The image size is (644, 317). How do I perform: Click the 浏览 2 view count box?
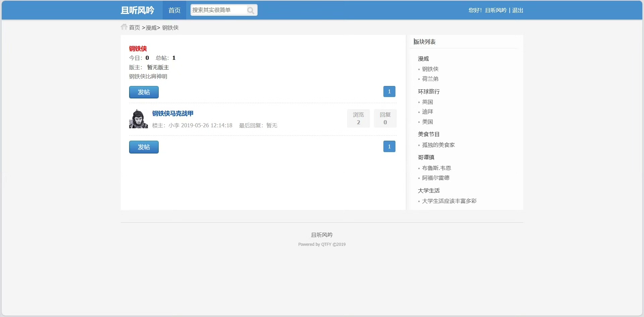click(x=359, y=118)
